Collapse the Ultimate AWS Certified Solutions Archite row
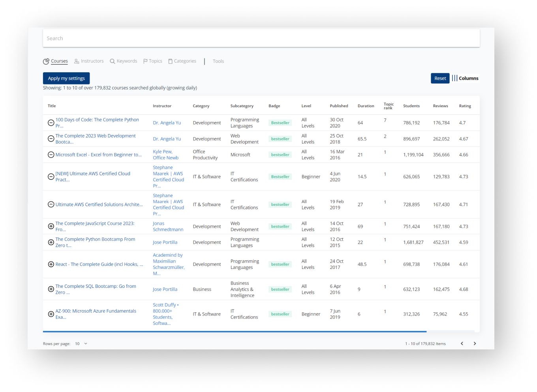This screenshot has width=537, height=392. (x=51, y=204)
